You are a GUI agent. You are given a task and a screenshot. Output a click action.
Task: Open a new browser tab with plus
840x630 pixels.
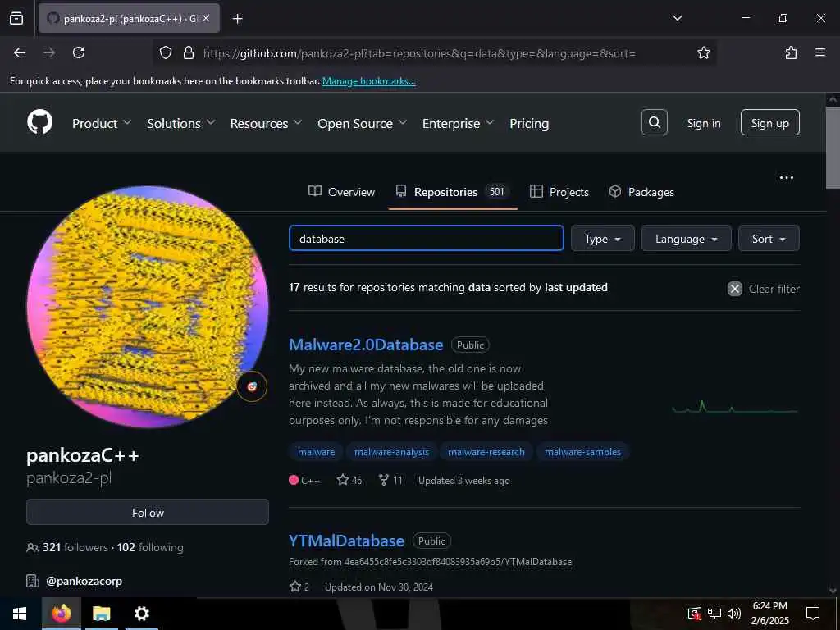[237, 19]
